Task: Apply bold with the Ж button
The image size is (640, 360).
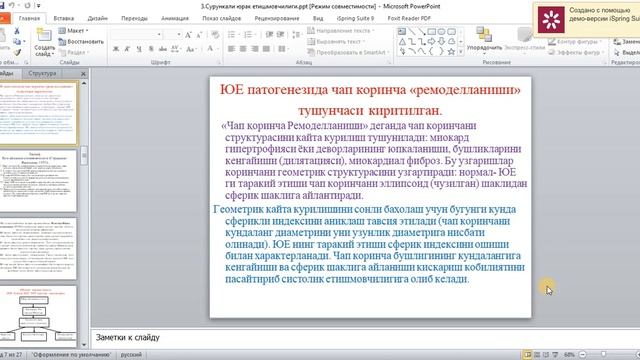Action: 116,49
